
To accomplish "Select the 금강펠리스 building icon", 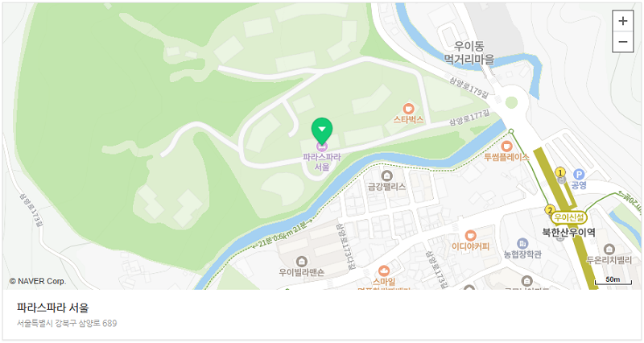I will click(386, 176).
